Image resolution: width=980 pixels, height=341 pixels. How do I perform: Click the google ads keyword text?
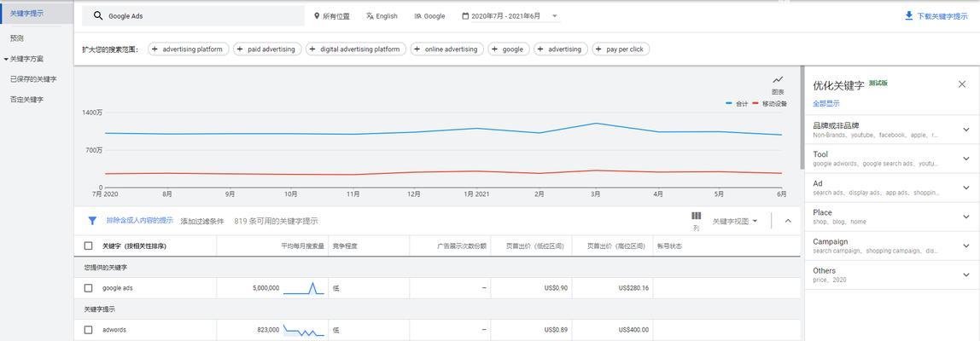click(118, 288)
